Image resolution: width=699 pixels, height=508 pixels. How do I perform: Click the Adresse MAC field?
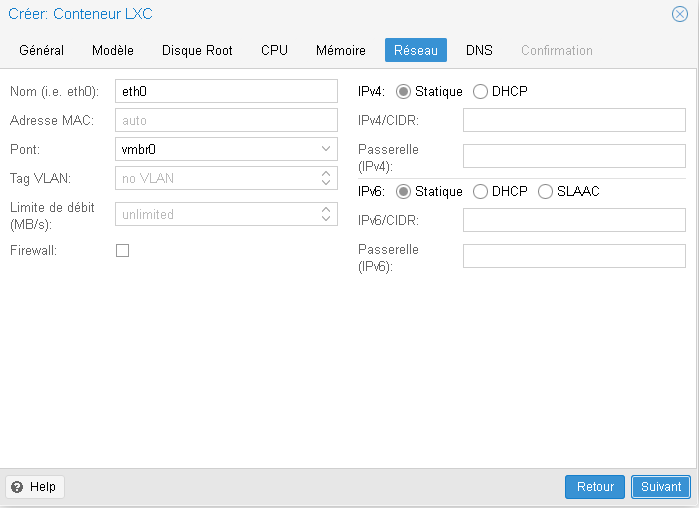(x=226, y=120)
